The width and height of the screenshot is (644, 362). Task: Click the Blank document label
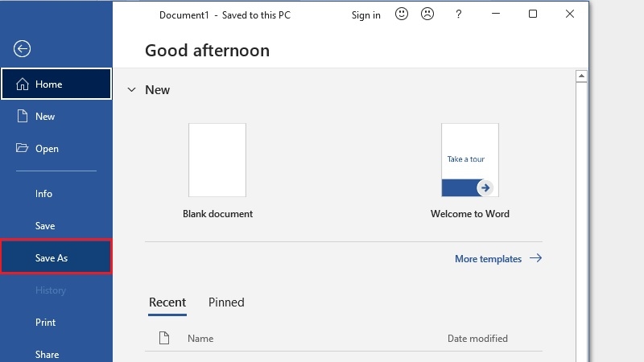coord(217,214)
